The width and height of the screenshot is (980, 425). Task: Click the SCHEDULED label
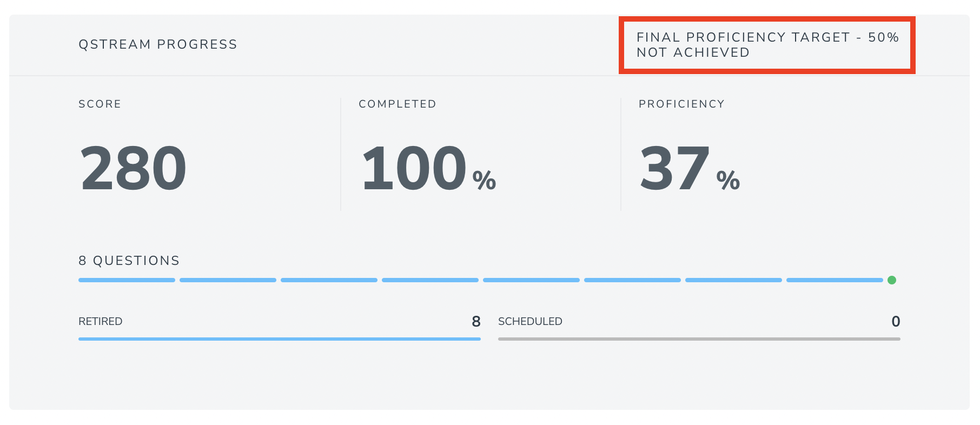click(530, 321)
